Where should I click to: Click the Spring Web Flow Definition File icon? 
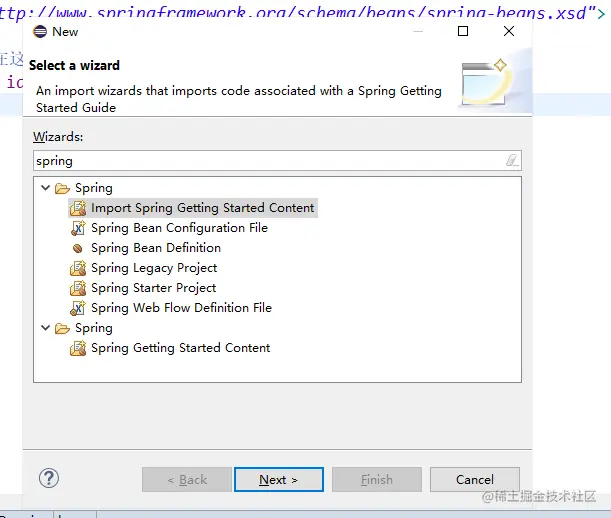78,308
